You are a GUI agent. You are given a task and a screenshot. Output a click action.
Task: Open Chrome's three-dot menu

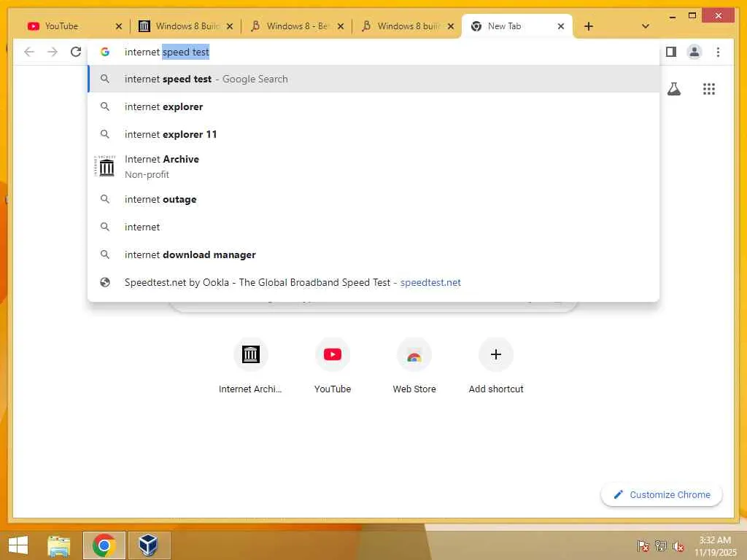[x=718, y=52]
